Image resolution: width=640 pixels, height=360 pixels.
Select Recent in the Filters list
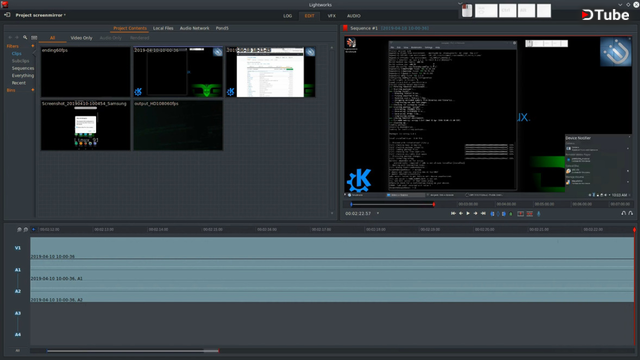pos(18,83)
